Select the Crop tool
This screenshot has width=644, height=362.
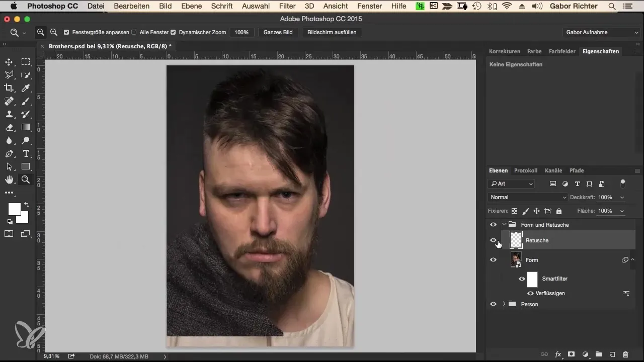(x=9, y=88)
